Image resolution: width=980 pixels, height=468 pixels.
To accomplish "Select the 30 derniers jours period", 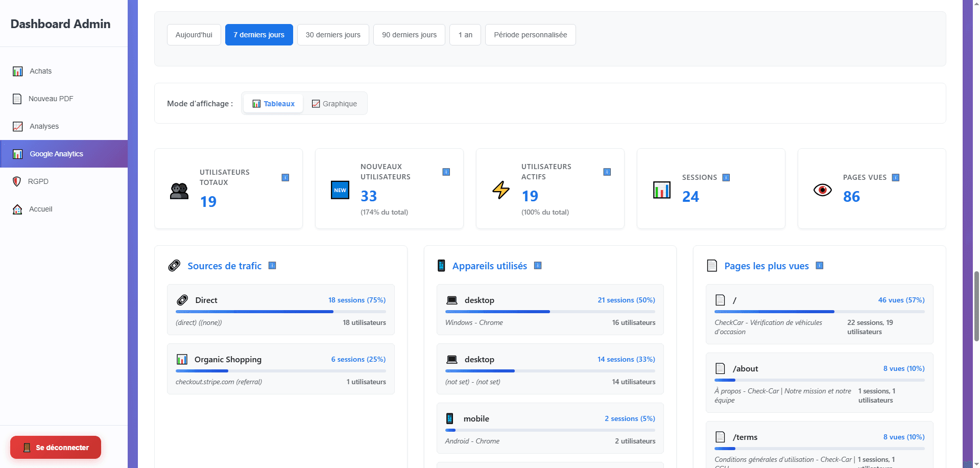I will [333, 35].
